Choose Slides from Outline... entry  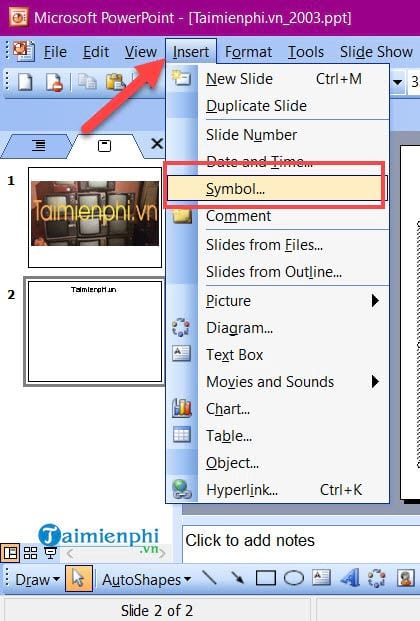coord(277,272)
